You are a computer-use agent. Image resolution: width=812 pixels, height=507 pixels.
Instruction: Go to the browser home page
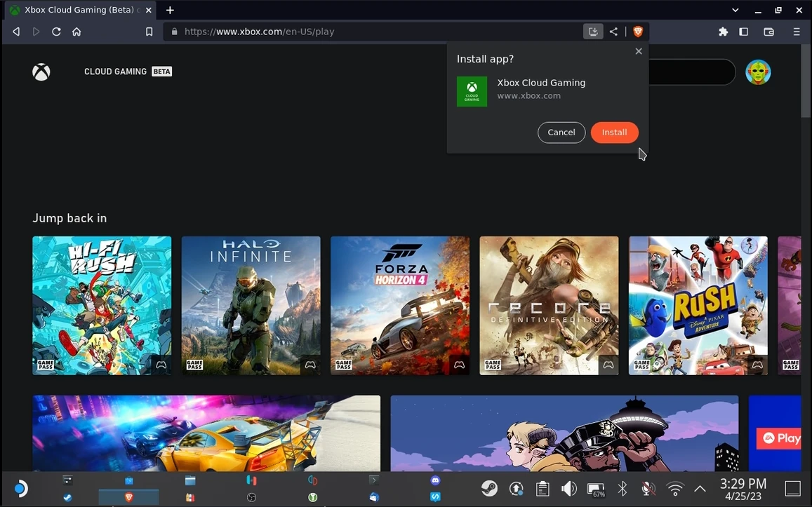[x=76, y=32]
